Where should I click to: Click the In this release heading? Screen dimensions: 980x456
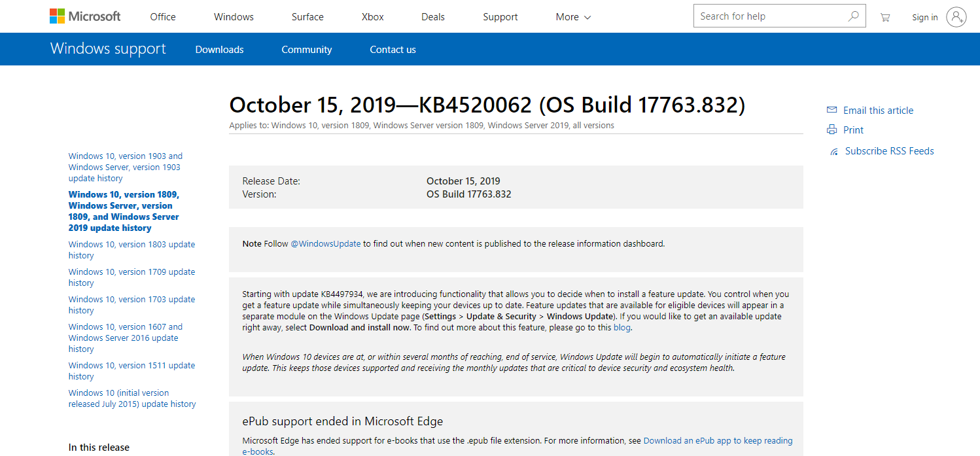99,447
